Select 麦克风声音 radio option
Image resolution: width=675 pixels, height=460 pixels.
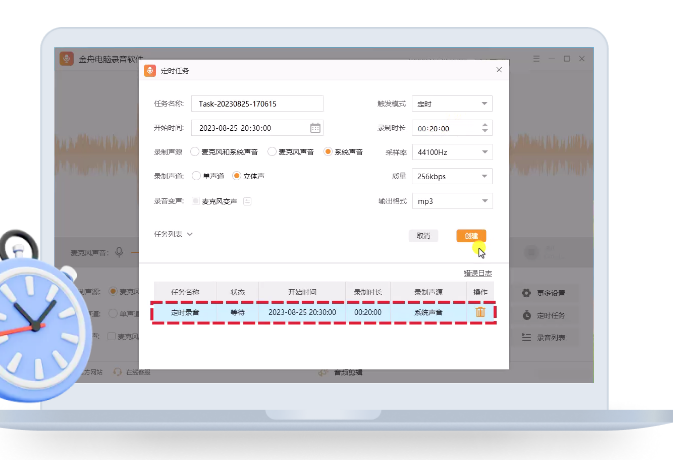pyautogui.click(x=272, y=152)
